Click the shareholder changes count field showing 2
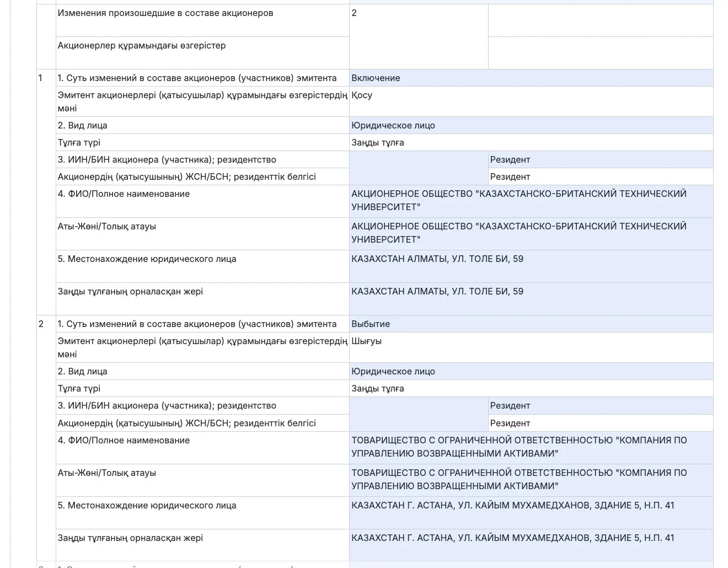 coord(418,36)
